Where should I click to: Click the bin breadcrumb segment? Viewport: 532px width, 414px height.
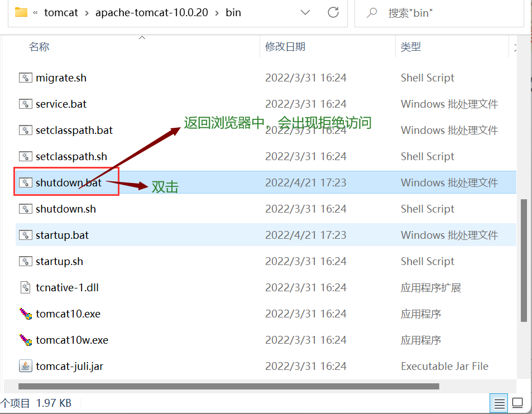(233, 12)
